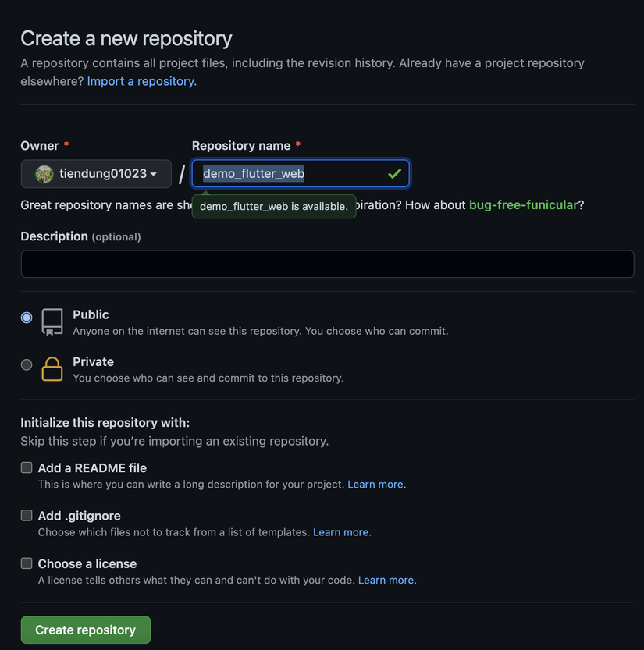Viewport: 644px width, 650px height.
Task: Click the public repository book icon
Action: point(52,321)
